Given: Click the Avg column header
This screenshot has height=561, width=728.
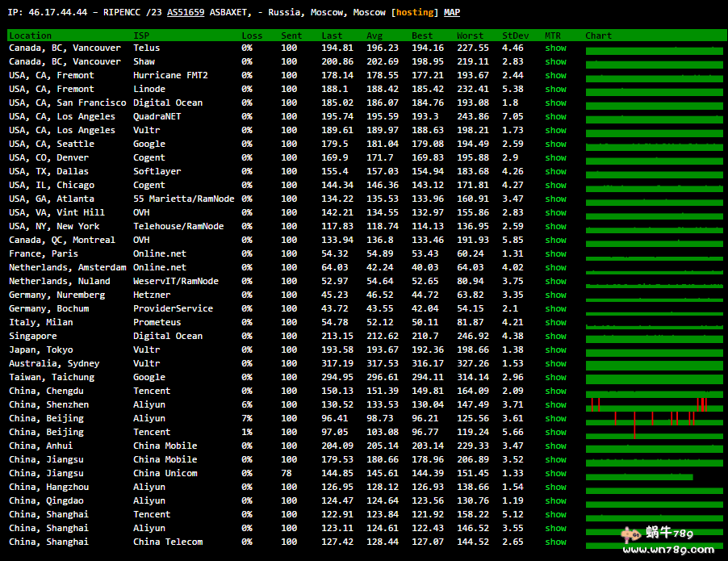Looking at the screenshot, I should point(374,36).
